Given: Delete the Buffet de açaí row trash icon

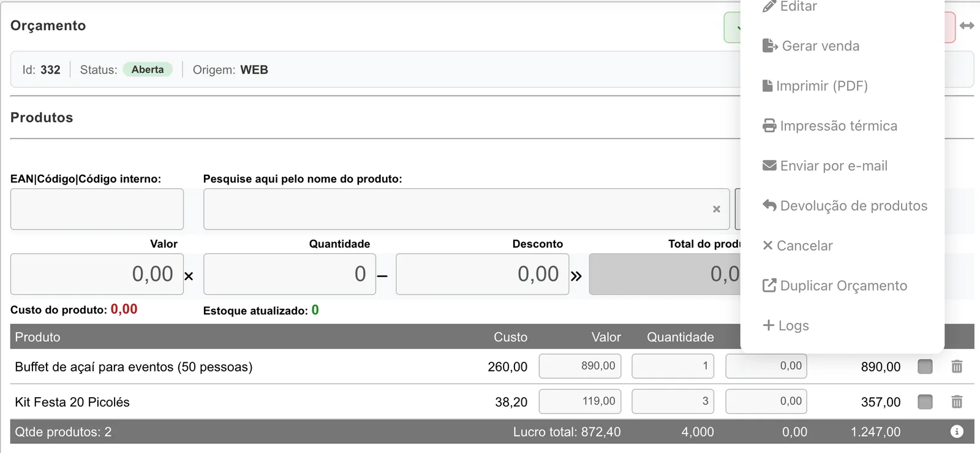Looking at the screenshot, I should click(957, 367).
